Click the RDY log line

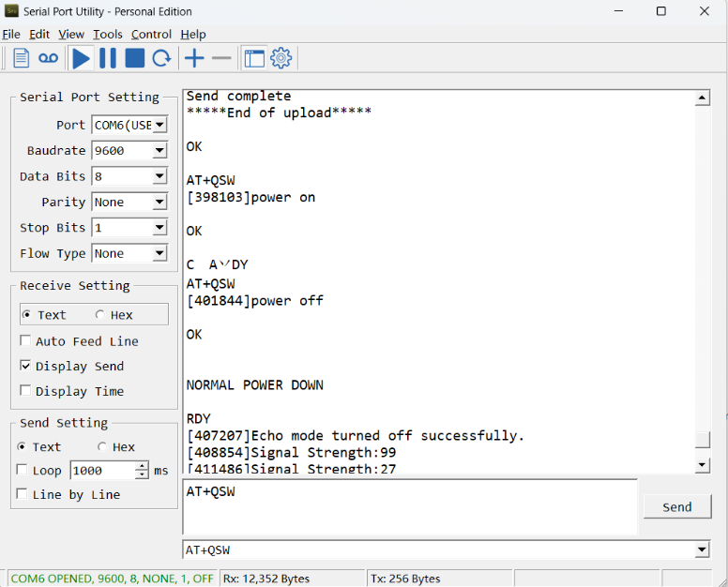coord(199,419)
